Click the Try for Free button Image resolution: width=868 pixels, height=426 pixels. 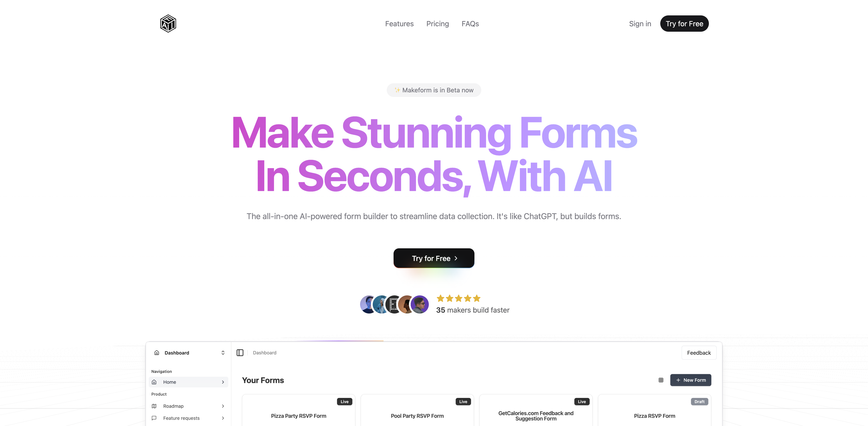(x=434, y=258)
